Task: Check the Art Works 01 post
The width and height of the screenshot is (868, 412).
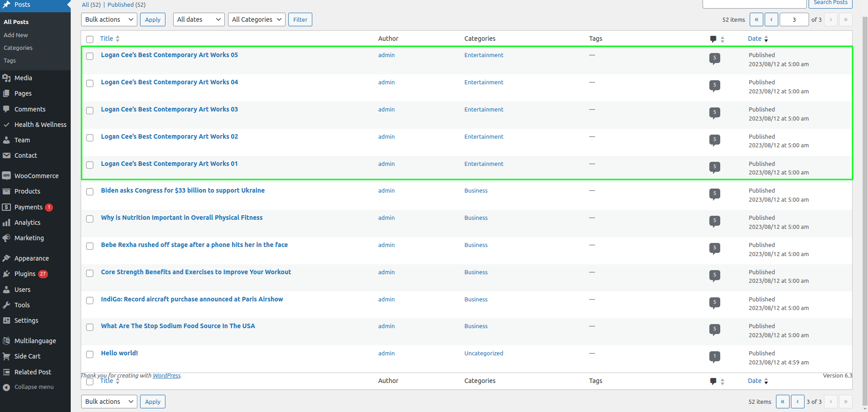Action: point(90,165)
